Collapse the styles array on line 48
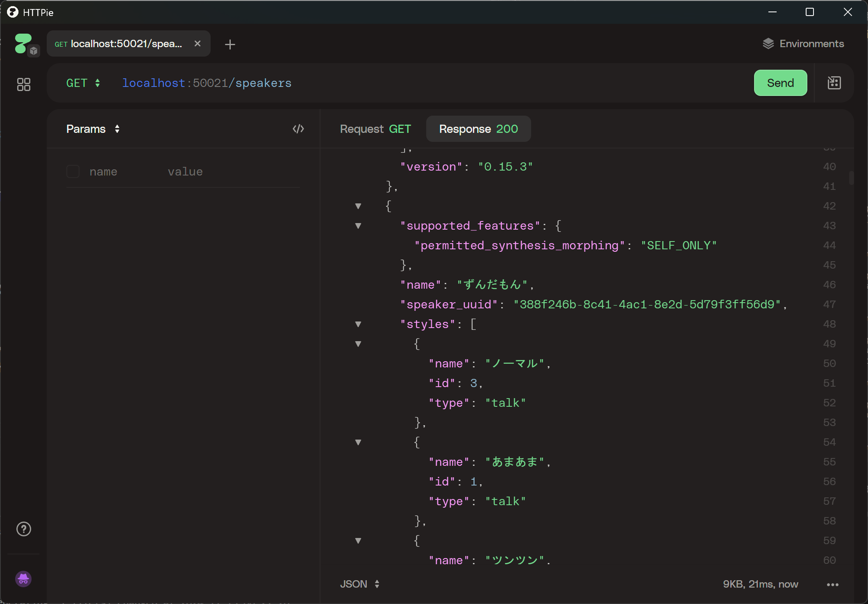This screenshot has height=604, width=868. 358,324
